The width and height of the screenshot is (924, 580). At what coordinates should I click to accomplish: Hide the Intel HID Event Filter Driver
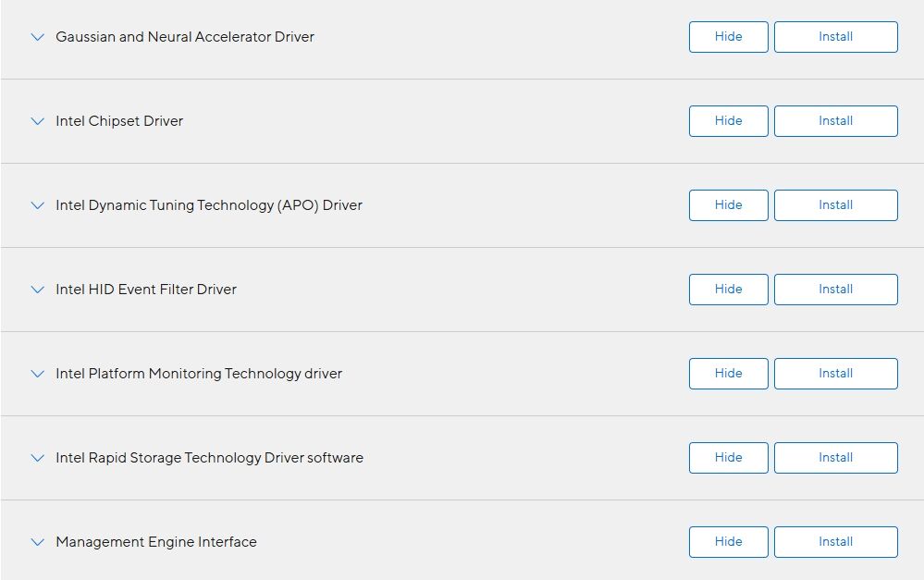728,290
